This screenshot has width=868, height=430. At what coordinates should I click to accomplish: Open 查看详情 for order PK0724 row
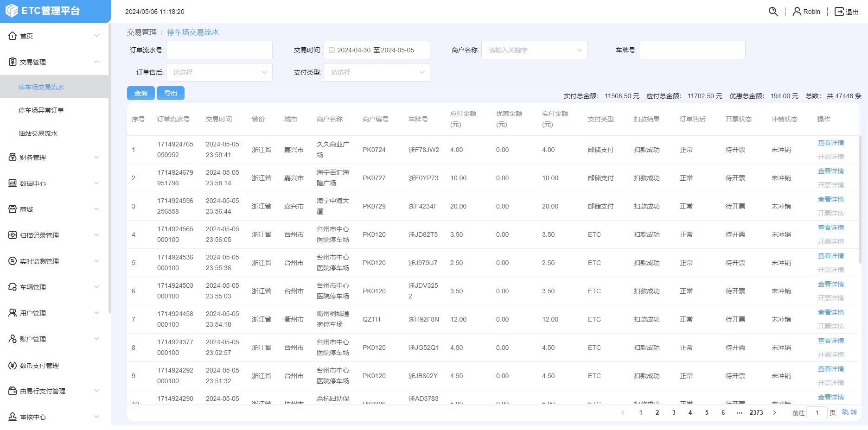[x=831, y=143]
